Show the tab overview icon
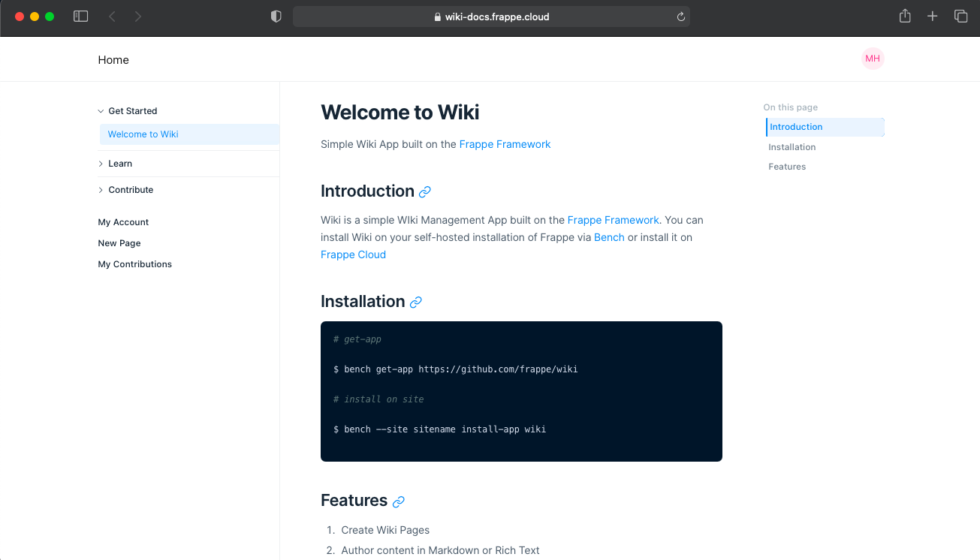This screenshot has height=560, width=980. click(x=960, y=16)
